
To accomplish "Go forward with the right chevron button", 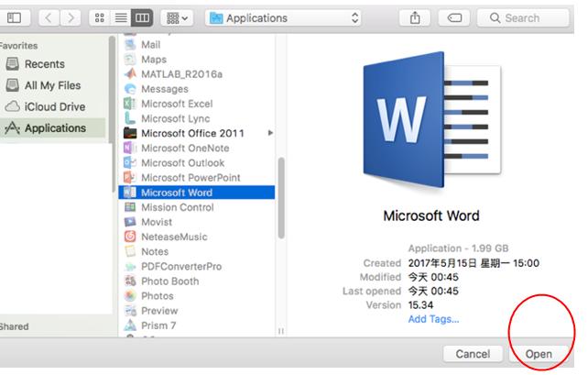I will (x=71, y=17).
